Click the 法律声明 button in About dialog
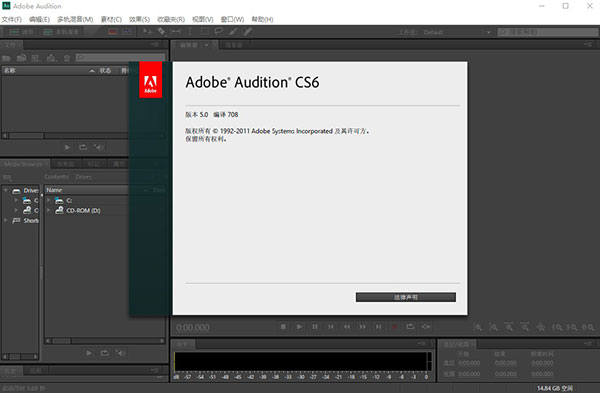Screen dimensions: 600x393 (x=406, y=297)
